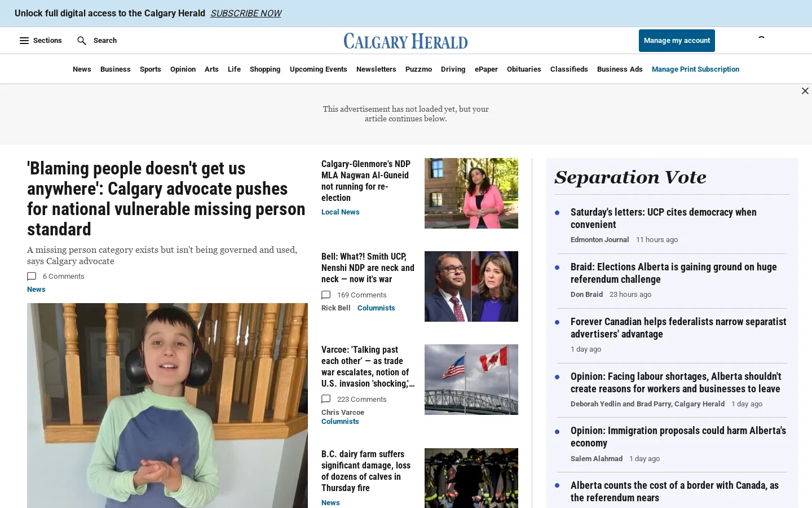This screenshot has width=812, height=508.
Task: Go to Obituaries
Action: click(524, 69)
